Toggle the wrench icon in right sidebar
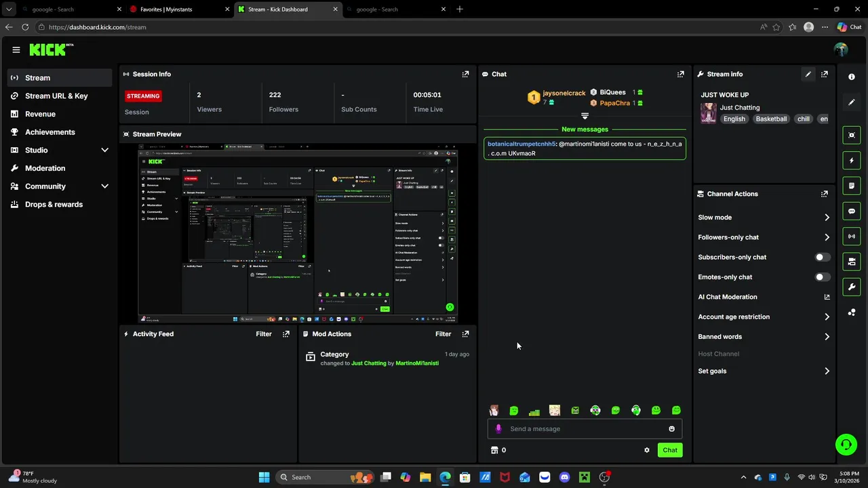The height and width of the screenshot is (488, 868). pos(852,287)
